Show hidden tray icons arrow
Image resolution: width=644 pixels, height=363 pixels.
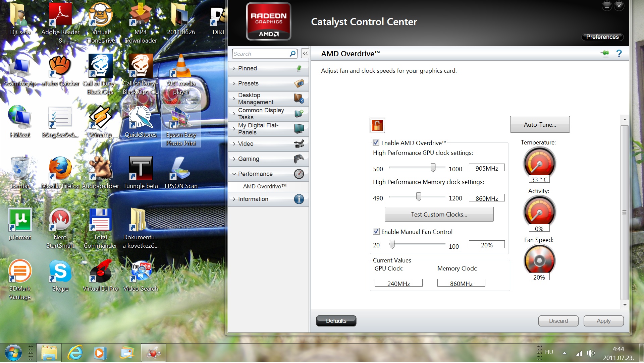tap(565, 353)
